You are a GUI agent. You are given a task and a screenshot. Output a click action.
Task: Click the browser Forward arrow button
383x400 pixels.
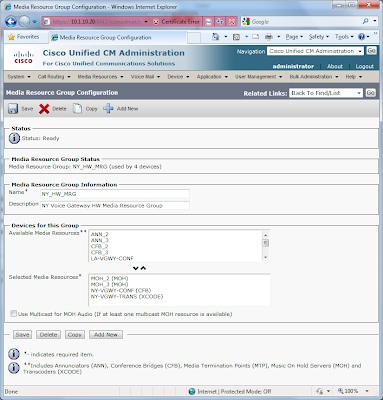(24, 22)
